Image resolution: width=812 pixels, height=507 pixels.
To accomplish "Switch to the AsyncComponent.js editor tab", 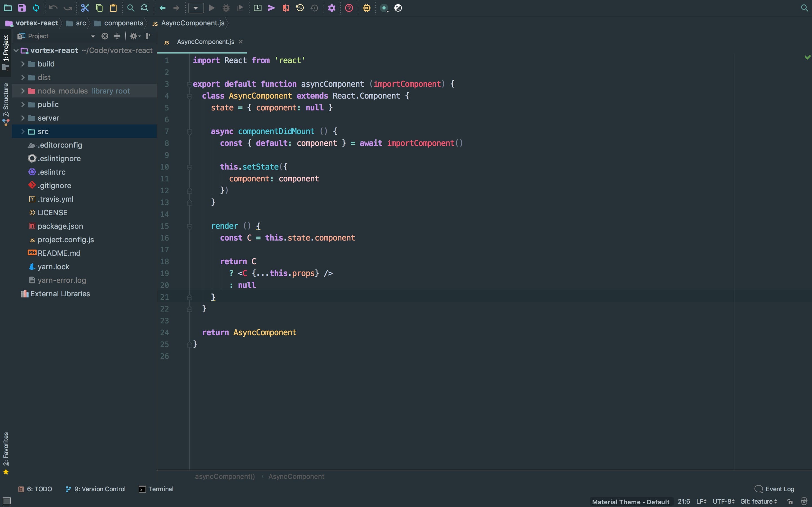I will (x=205, y=42).
